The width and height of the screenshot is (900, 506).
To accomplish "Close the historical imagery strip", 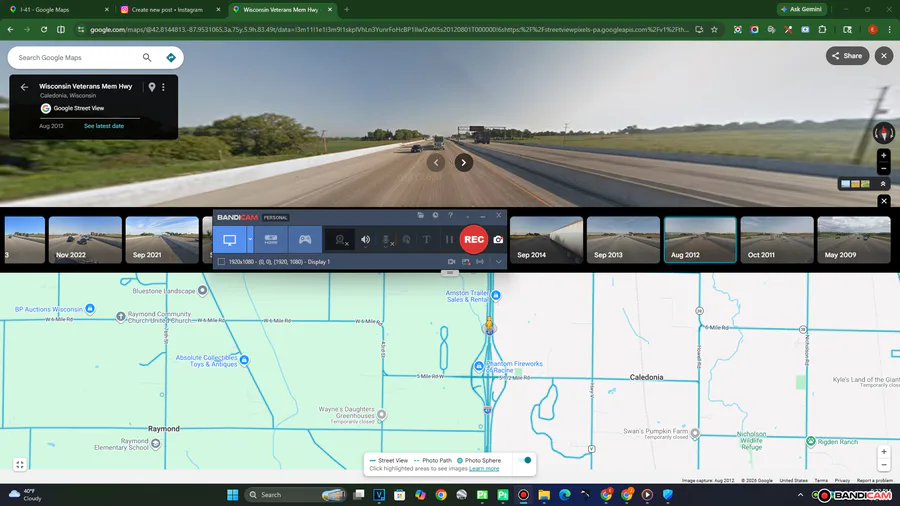I will coord(884,201).
